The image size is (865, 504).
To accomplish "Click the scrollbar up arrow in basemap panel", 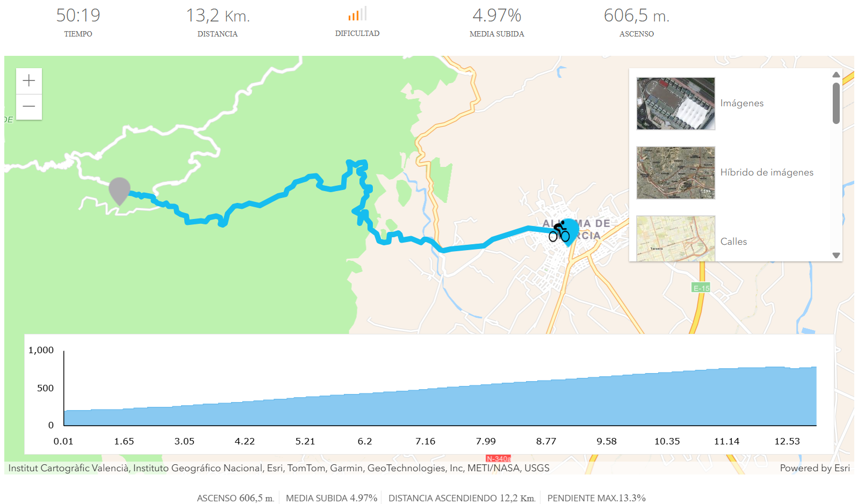I will tap(836, 75).
